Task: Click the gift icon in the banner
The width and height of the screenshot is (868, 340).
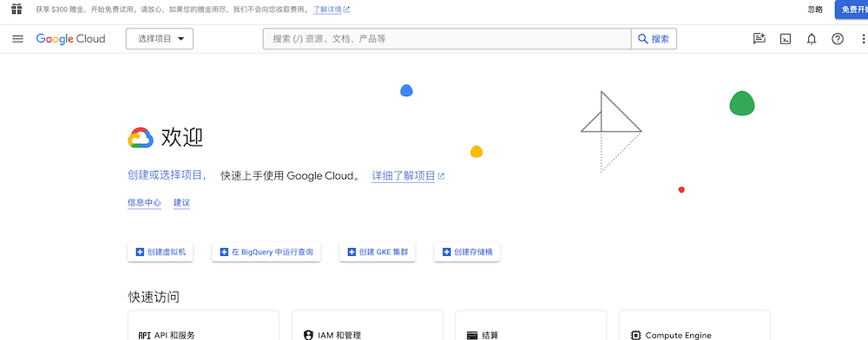Action: (16, 10)
